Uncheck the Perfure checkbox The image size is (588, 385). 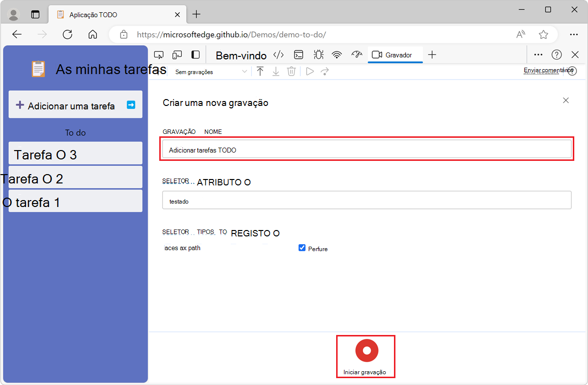point(302,248)
